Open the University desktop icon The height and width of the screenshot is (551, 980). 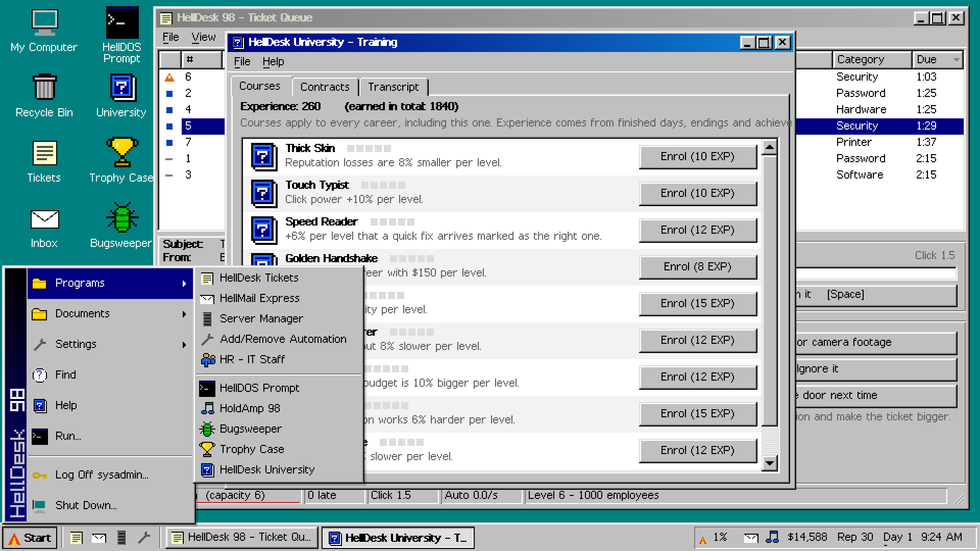click(x=121, y=96)
